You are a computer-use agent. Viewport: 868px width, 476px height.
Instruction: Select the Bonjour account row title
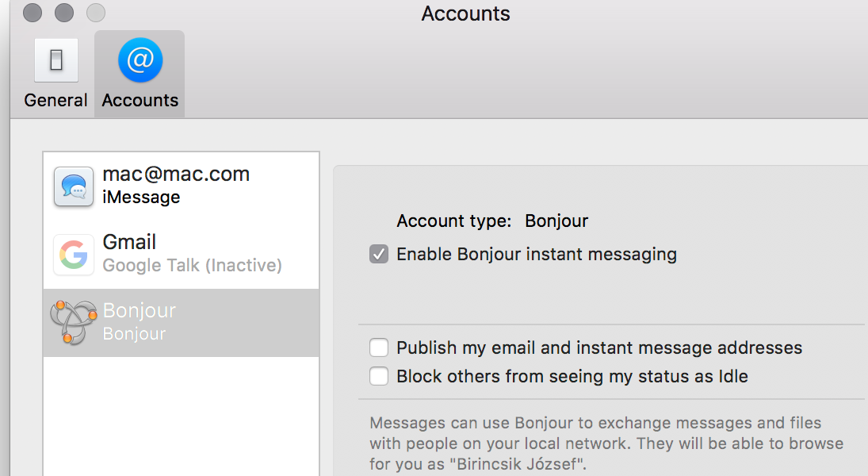[x=140, y=310]
